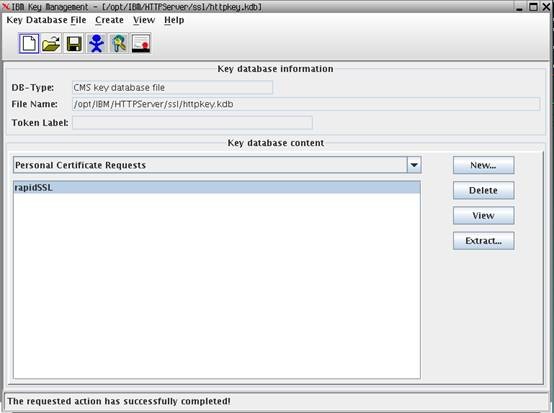Viewport: 554px width, 413px height.
Task: Open the Key Database File menu
Action: pos(46,20)
